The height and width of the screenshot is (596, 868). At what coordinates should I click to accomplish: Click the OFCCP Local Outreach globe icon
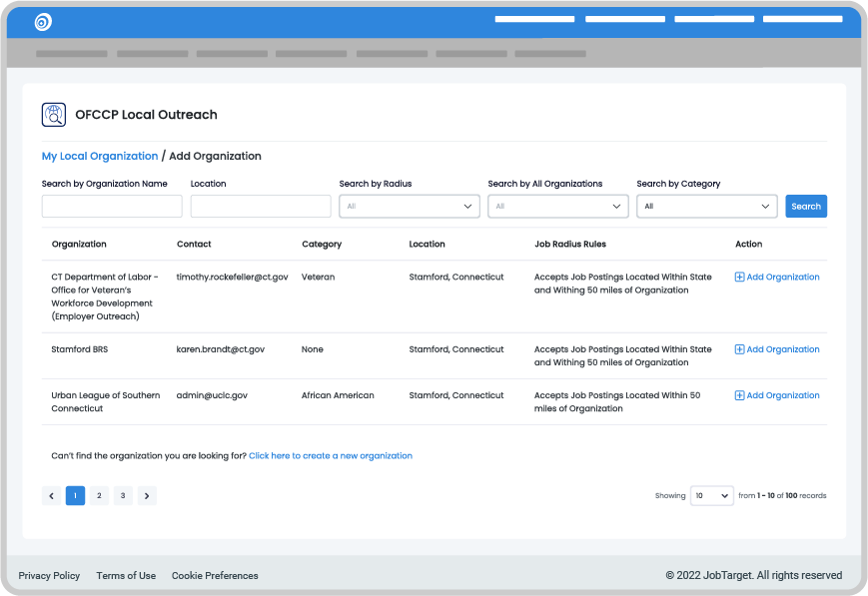click(x=54, y=115)
